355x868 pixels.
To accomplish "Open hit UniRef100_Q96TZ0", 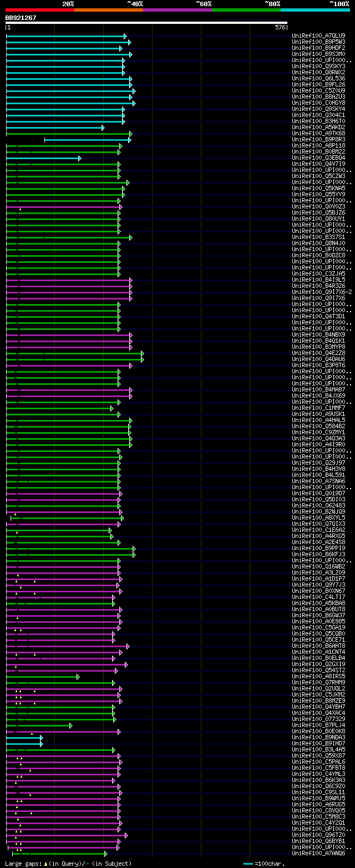I will pos(318,835).
